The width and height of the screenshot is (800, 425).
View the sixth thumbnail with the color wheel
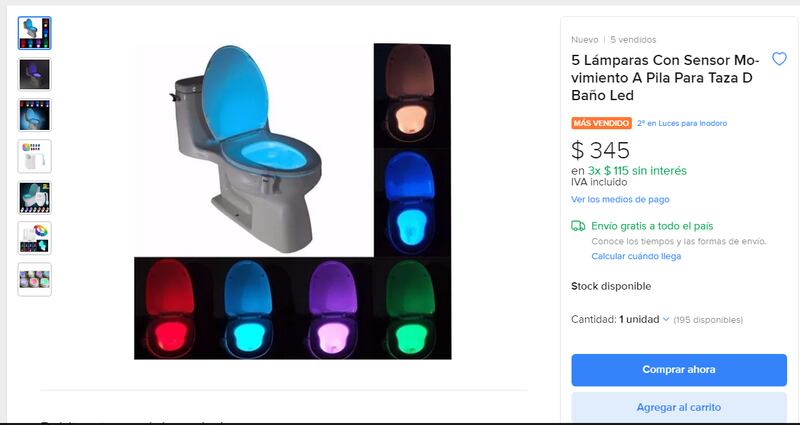(34, 238)
